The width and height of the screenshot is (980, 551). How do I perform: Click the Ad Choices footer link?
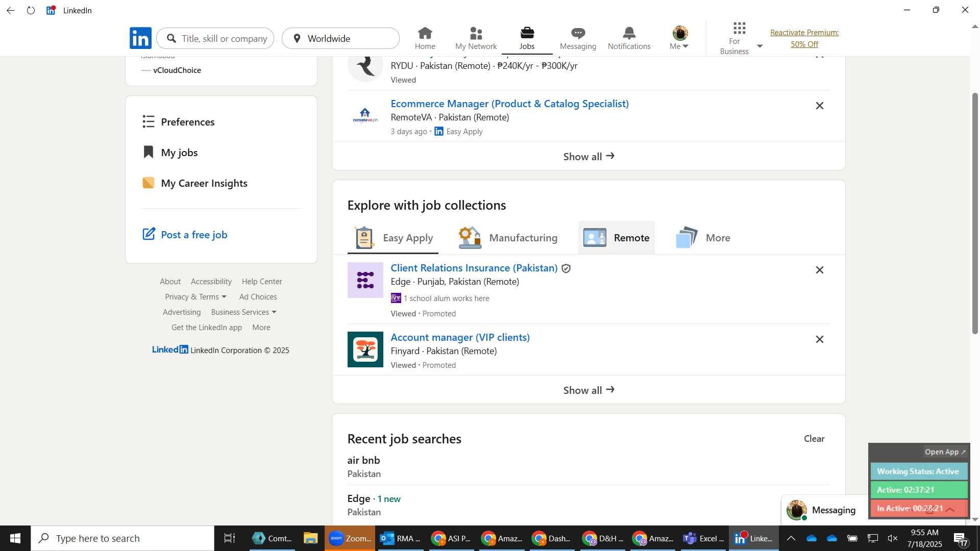258,296
